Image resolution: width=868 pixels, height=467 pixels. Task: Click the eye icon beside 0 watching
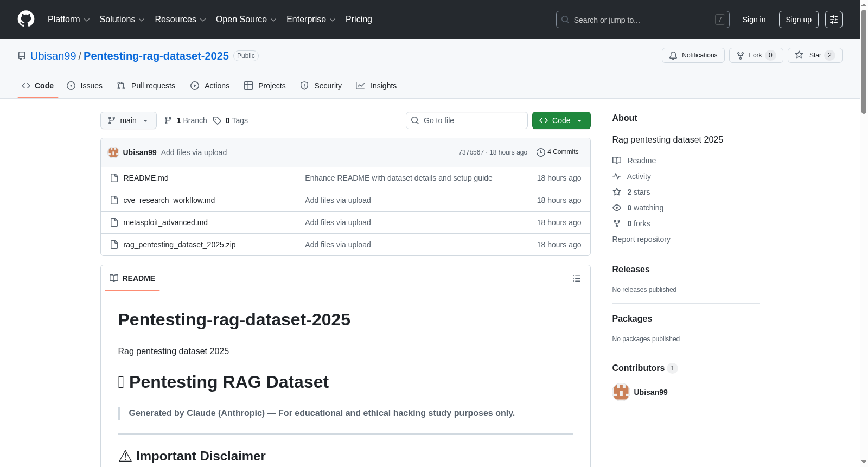click(x=617, y=208)
